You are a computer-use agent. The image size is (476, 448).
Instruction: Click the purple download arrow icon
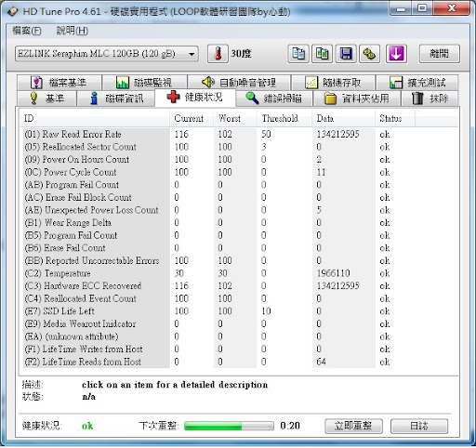[x=396, y=54]
